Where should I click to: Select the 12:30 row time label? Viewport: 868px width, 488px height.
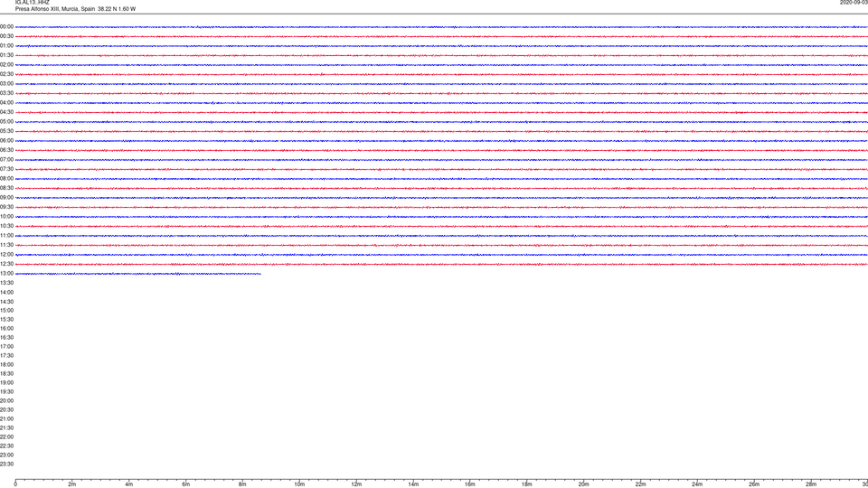pos(6,265)
